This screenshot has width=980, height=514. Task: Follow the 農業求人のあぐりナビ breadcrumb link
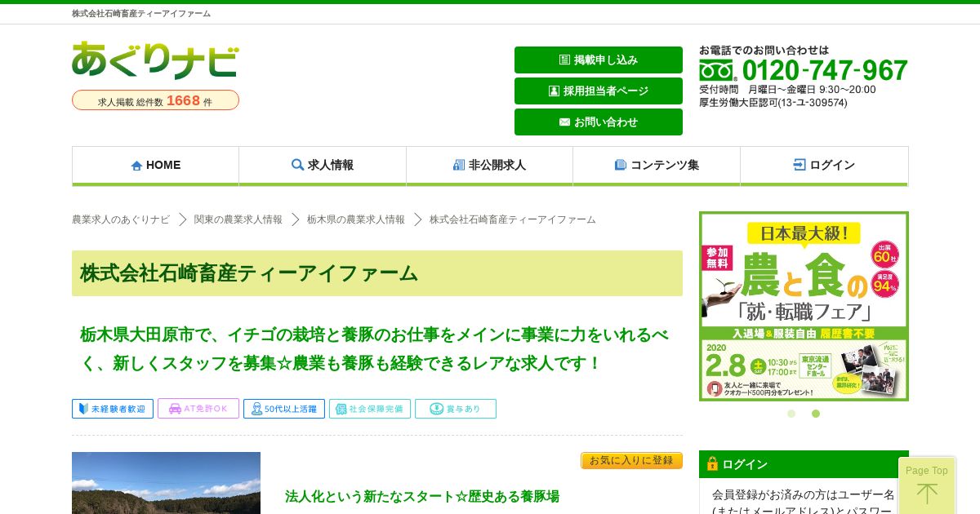click(121, 219)
